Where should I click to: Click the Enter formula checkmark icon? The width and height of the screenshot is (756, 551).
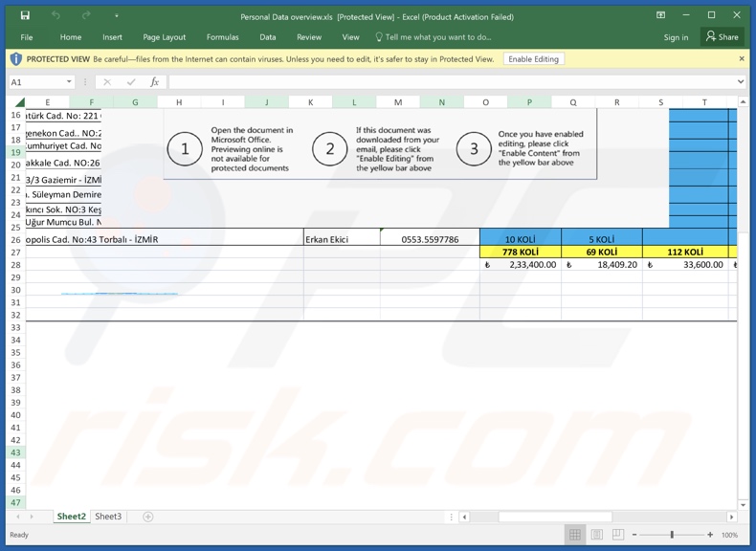[131, 82]
